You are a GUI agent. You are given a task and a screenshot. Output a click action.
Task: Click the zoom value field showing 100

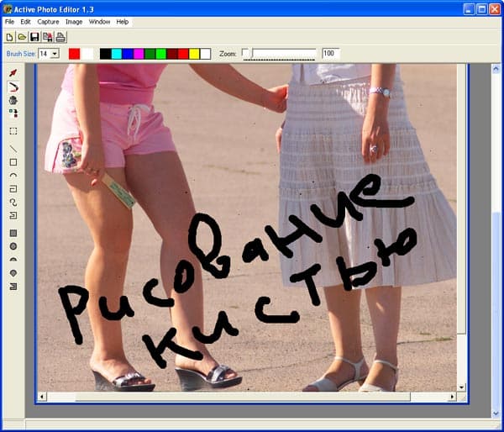point(330,54)
